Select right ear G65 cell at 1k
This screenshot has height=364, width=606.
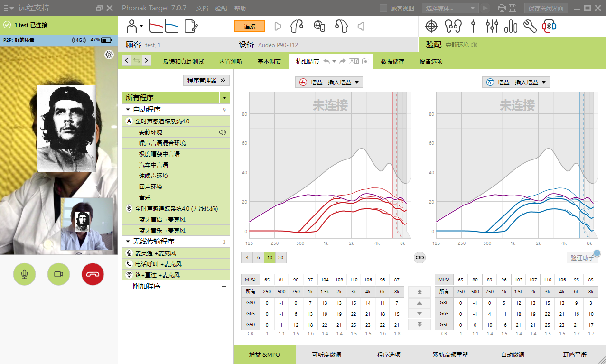310,314
